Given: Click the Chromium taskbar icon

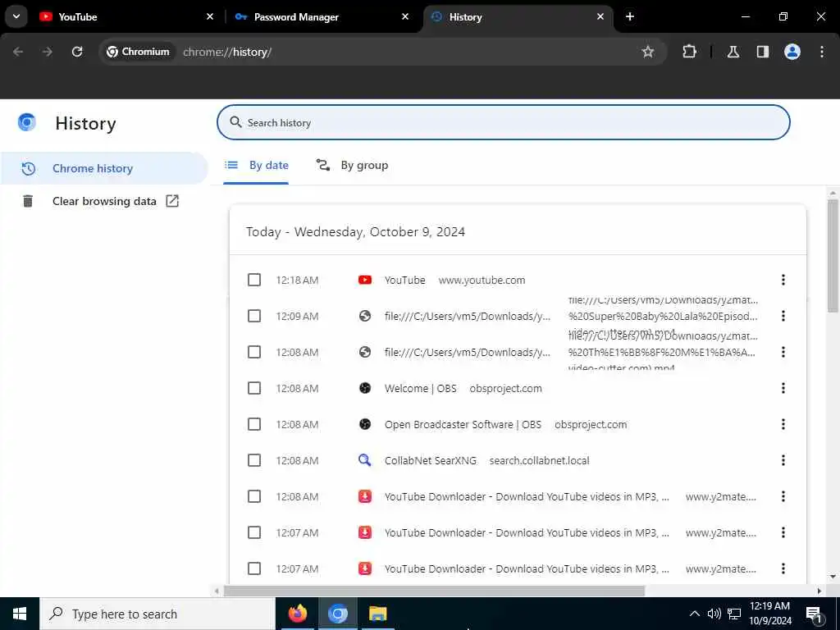Looking at the screenshot, I should coord(338,614).
